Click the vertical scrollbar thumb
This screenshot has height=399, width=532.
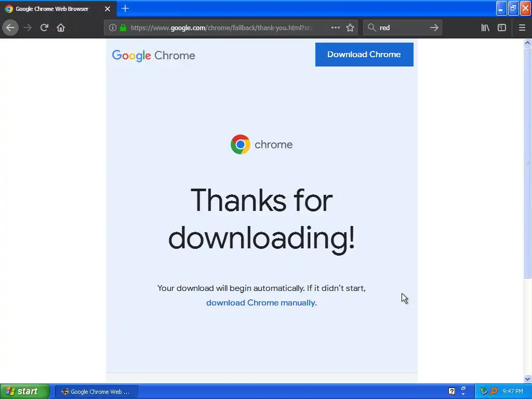(x=527, y=163)
